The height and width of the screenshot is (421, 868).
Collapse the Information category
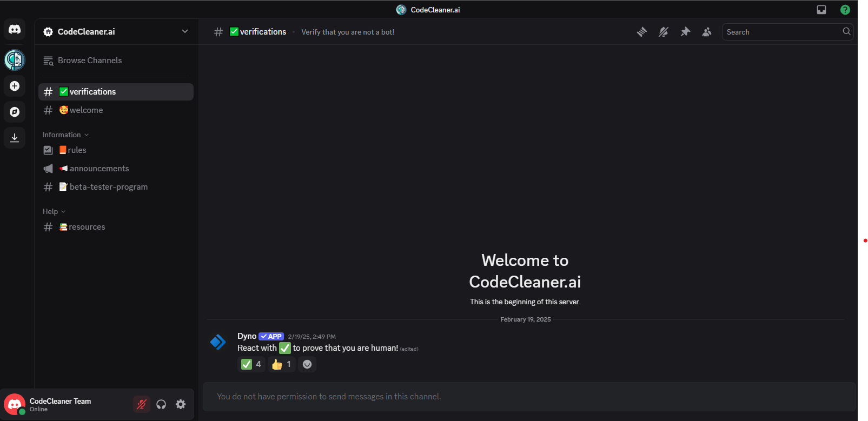(65, 135)
